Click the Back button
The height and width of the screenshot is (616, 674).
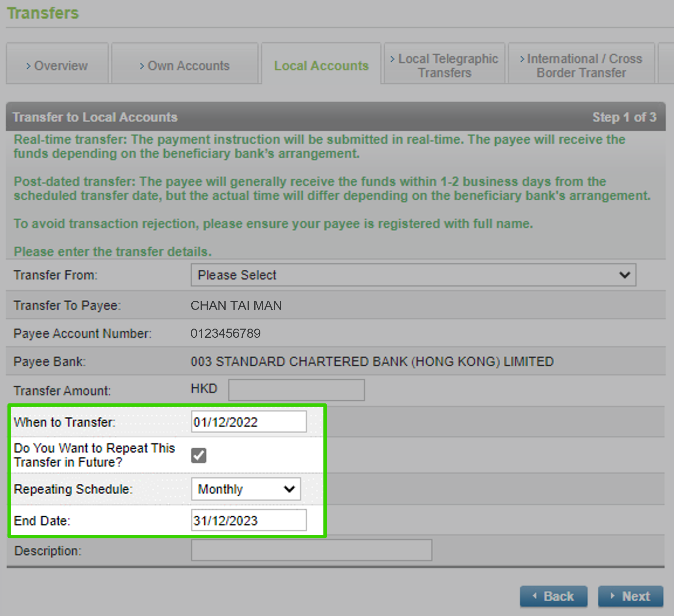tap(554, 596)
